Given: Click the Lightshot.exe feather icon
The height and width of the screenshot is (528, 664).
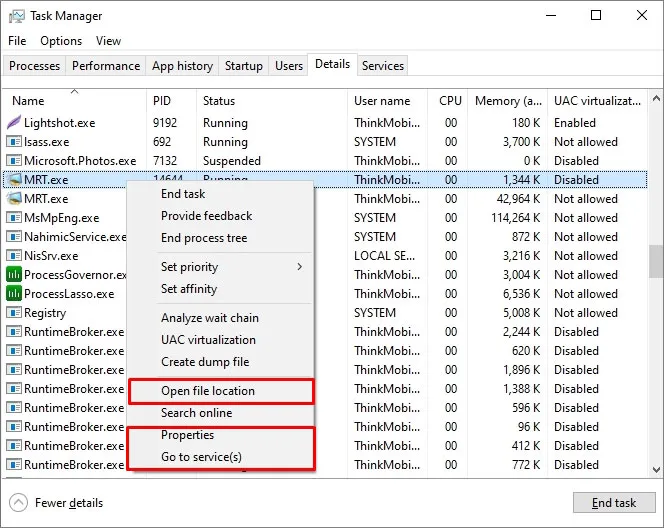Looking at the screenshot, I should pos(14,122).
